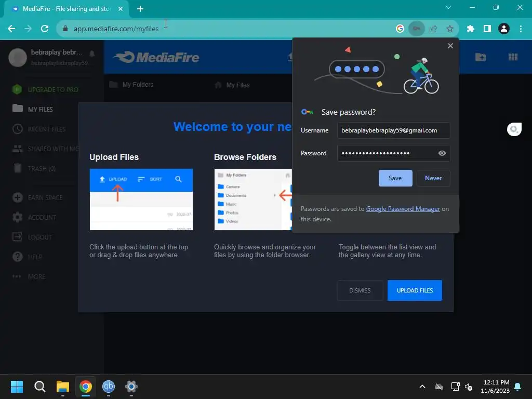This screenshot has width=532, height=399.
Task: Click the MediaFire logo
Action: (156, 57)
